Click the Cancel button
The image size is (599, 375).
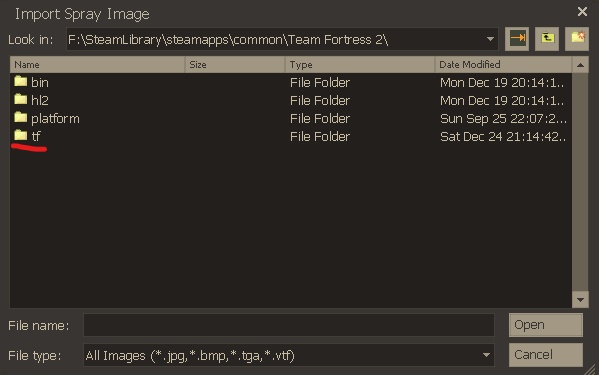(x=546, y=355)
